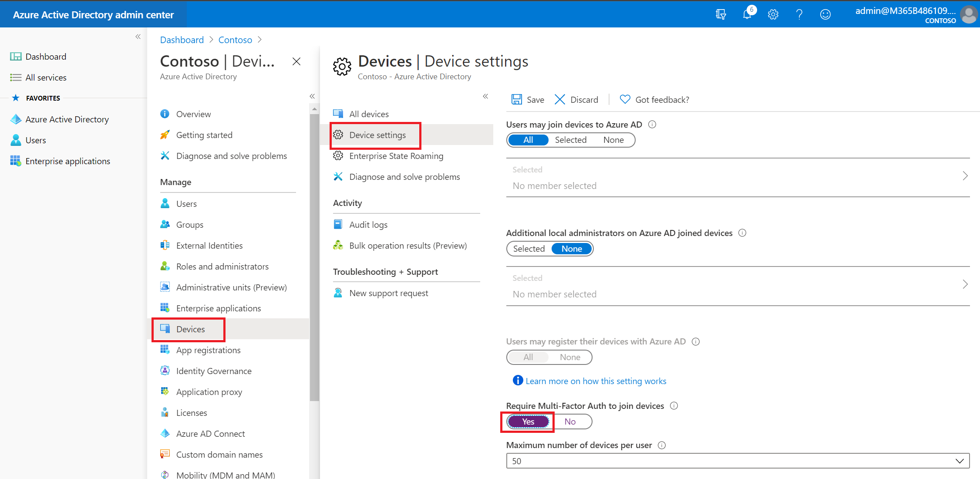Viewport: 980px width, 479px height.
Task: Close the Contoso blade
Action: tap(296, 62)
